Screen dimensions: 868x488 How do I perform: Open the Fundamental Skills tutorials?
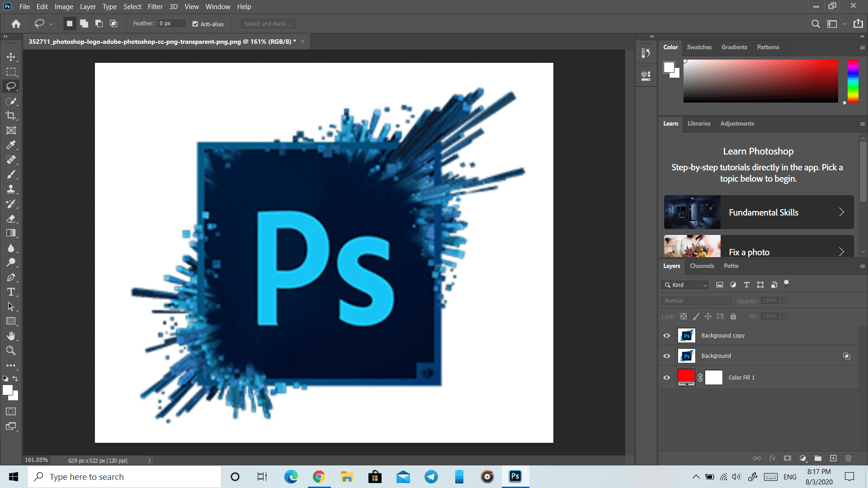click(759, 212)
